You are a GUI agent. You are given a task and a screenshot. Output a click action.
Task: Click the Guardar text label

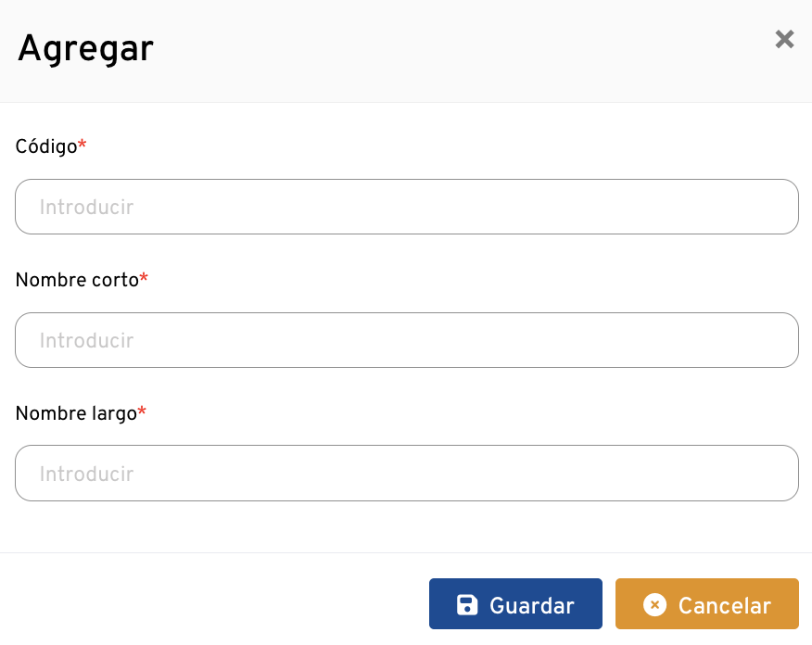point(532,606)
